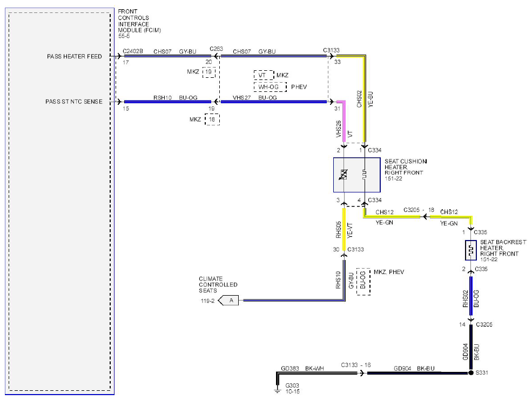Select the dashed WH-OG color option box

pyautogui.click(x=270, y=87)
